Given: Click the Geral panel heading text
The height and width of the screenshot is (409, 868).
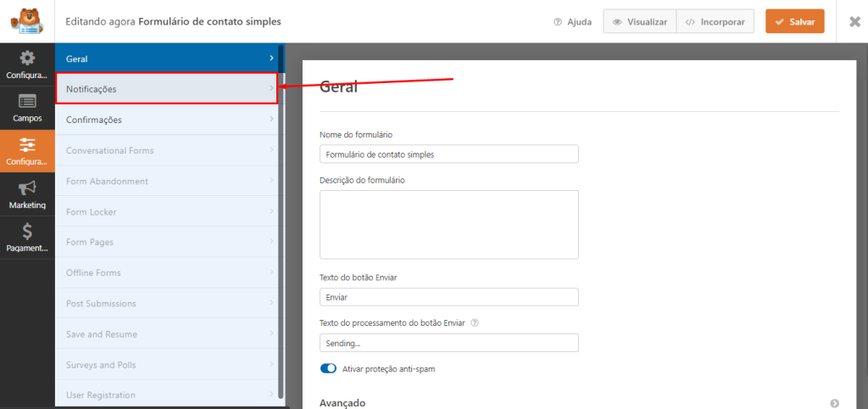Looking at the screenshot, I should click(339, 87).
